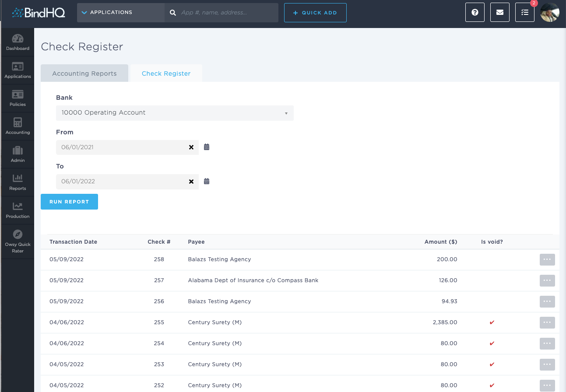This screenshot has width=566, height=392.
Task: Open the mail envelope icon
Action: tap(500, 13)
